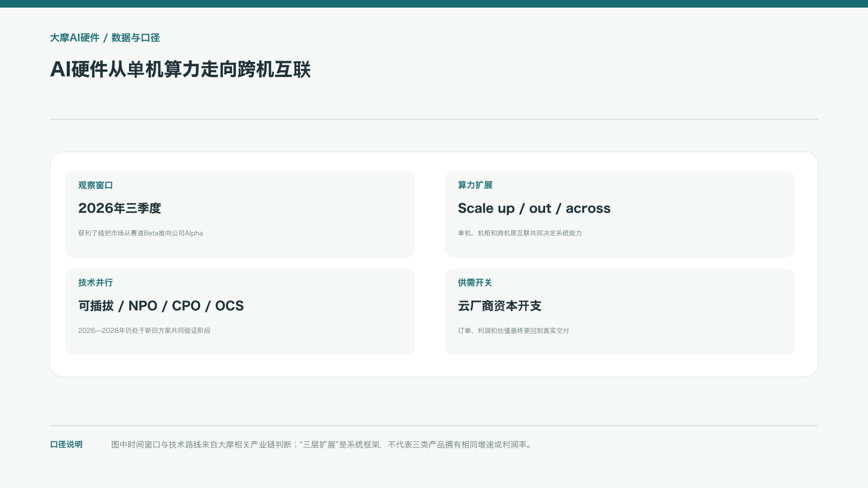Click the 观察窗口 card label

(x=95, y=185)
